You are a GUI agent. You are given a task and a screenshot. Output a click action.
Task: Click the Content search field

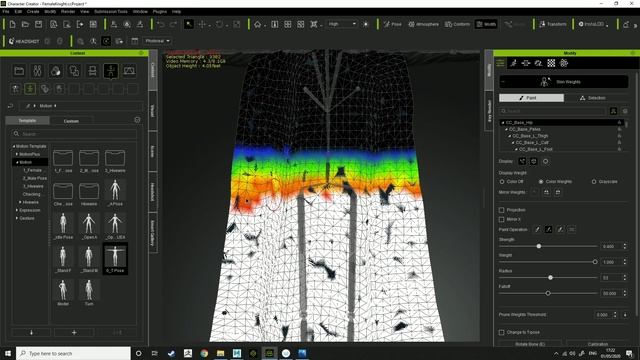coord(74,134)
